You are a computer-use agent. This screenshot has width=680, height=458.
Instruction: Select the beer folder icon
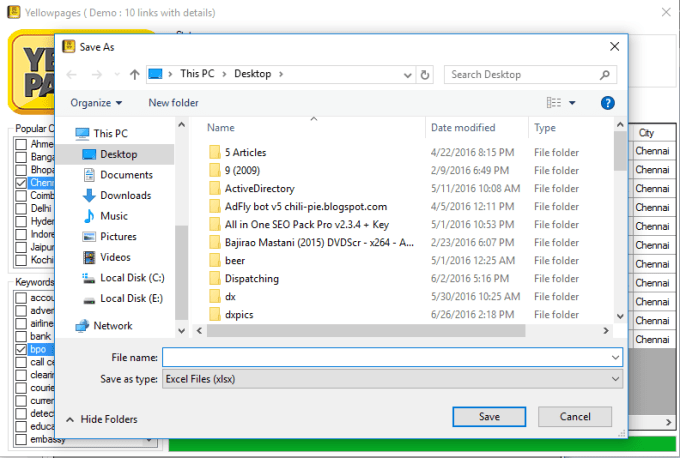[x=215, y=261]
